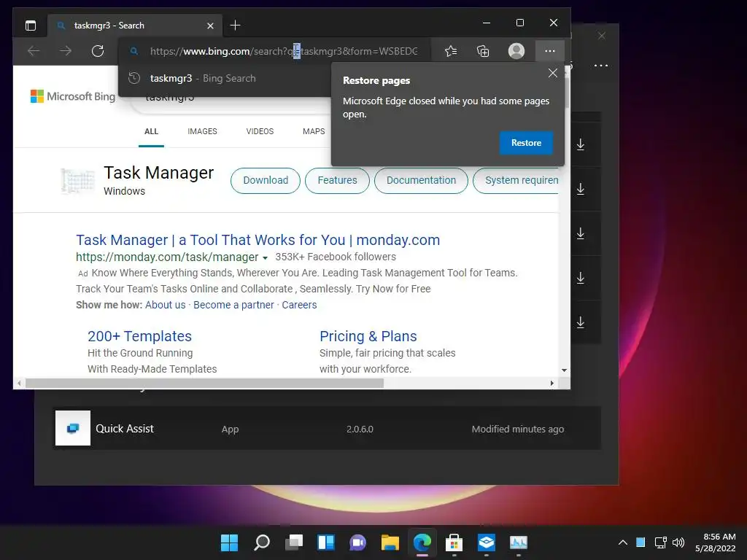Open Task Manager graph icon on taskbar
This screenshot has width=747, height=560.
click(519, 542)
